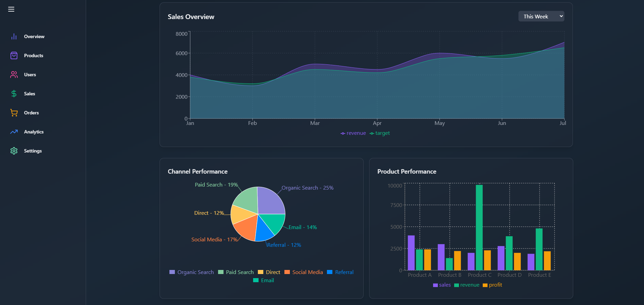This screenshot has width=644, height=305.
Task: Open the Settings menu label
Action: click(33, 151)
